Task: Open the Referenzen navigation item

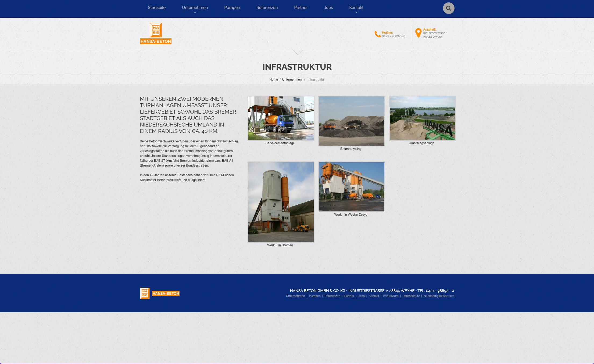Action: (267, 8)
